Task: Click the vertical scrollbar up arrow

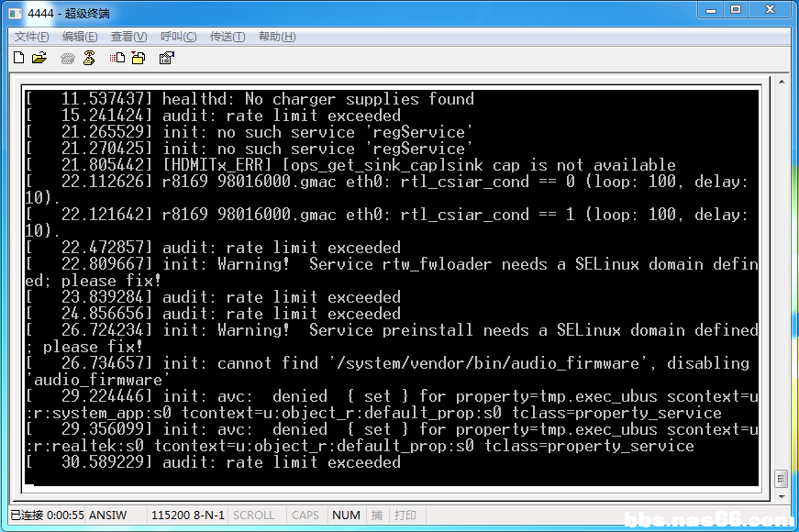Action: tap(782, 82)
